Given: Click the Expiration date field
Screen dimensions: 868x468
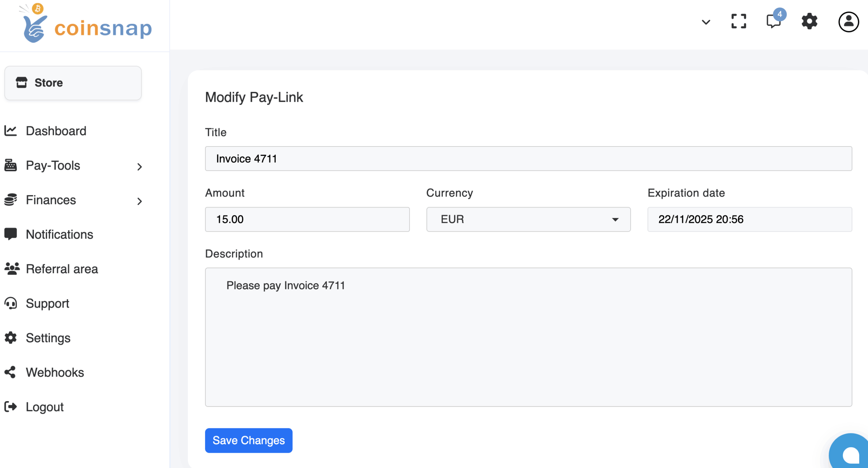Looking at the screenshot, I should [x=749, y=219].
